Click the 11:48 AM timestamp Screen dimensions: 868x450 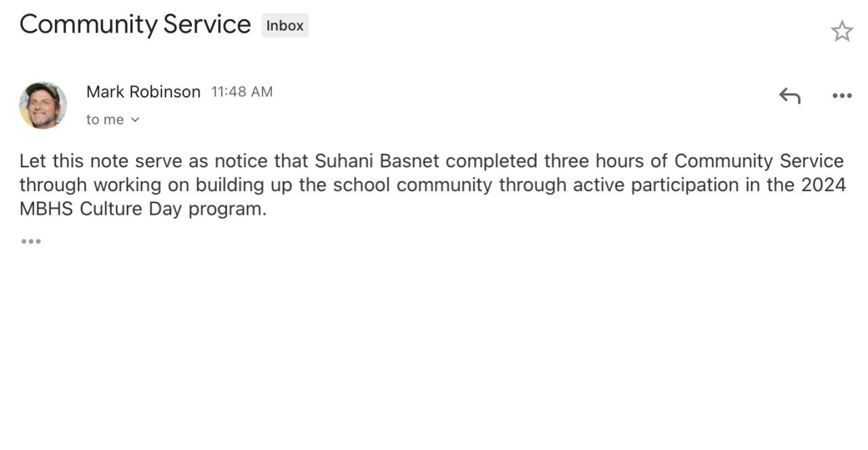click(241, 91)
